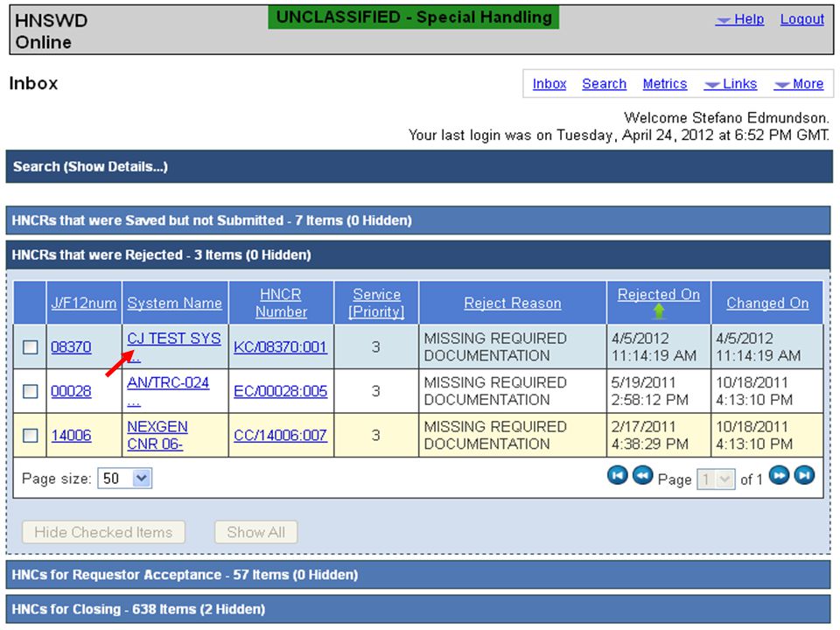Open the Help dropdown menu
The width and height of the screenshot is (840, 630).
point(740,19)
